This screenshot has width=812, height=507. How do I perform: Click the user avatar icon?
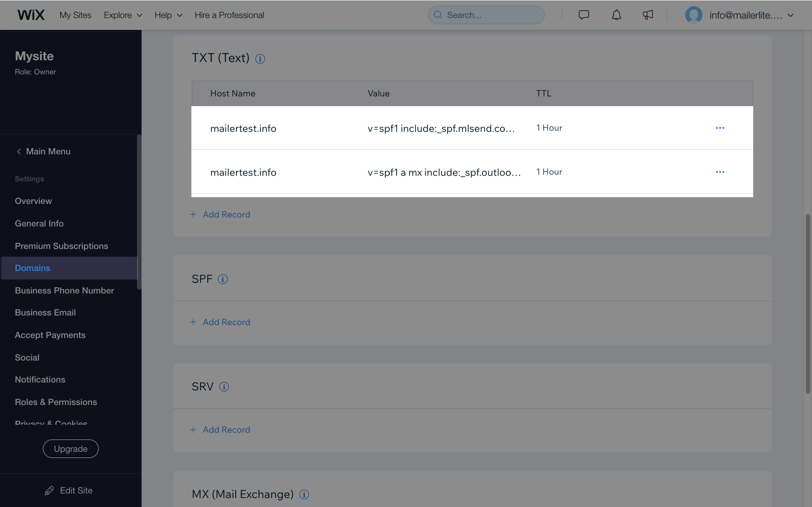coord(694,15)
